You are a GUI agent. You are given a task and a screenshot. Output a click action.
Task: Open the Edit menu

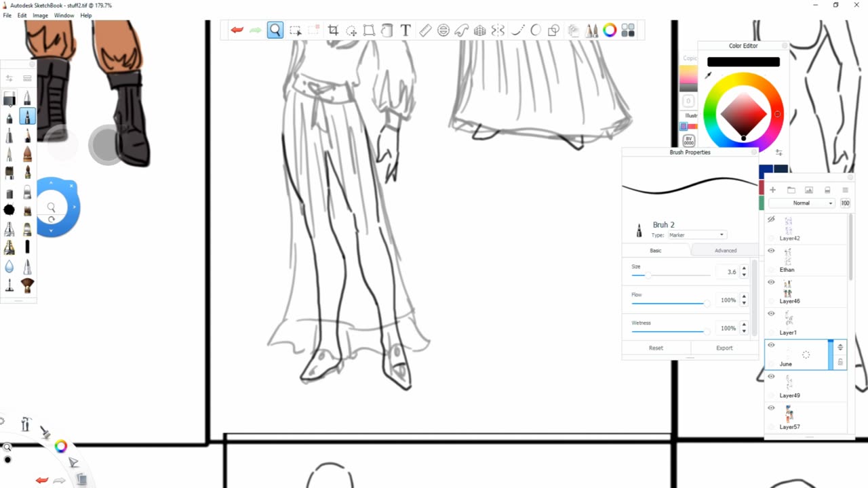(22, 15)
